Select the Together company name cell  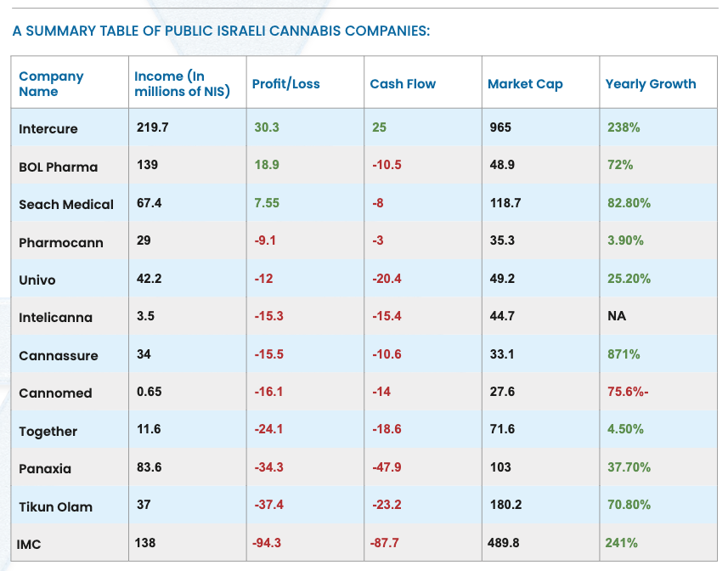48,431
